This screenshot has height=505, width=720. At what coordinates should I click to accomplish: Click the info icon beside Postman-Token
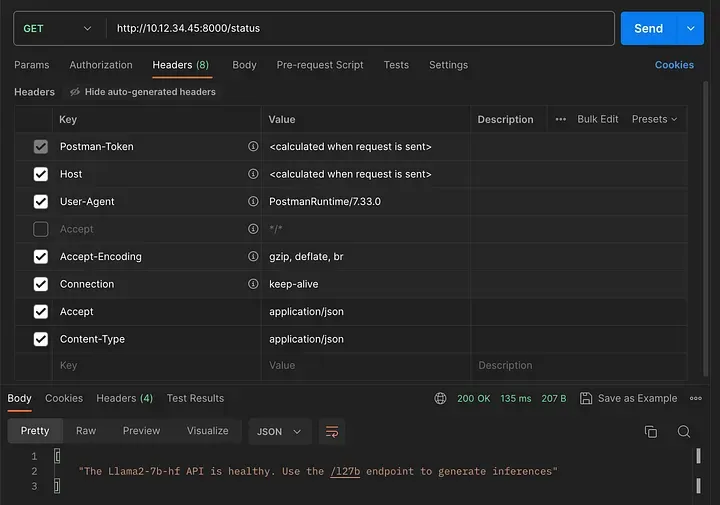coord(253,146)
